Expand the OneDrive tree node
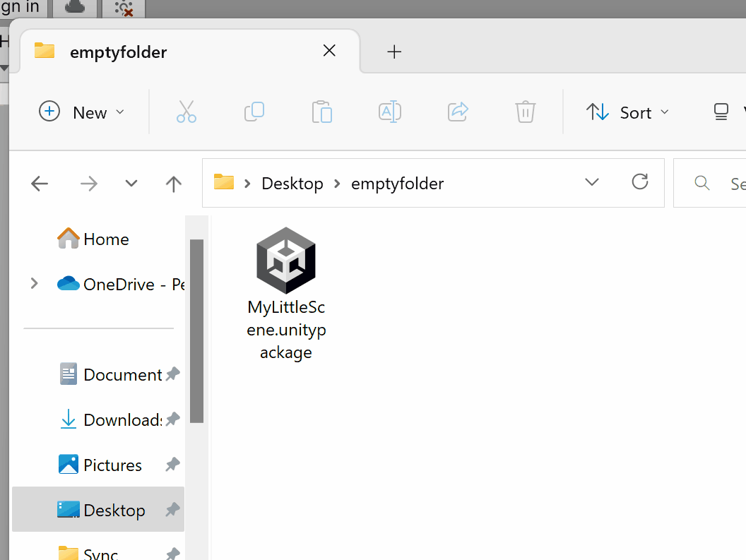746x560 pixels. (34, 284)
